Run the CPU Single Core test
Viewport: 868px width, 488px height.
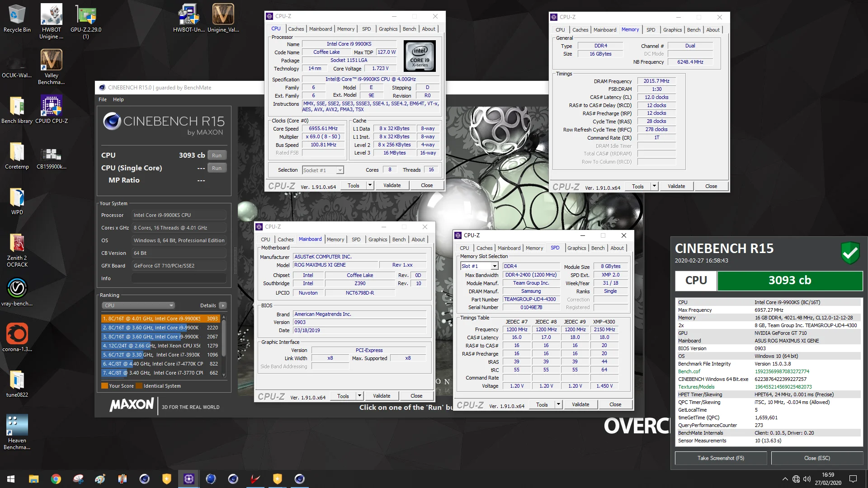click(x=217, y=168)
